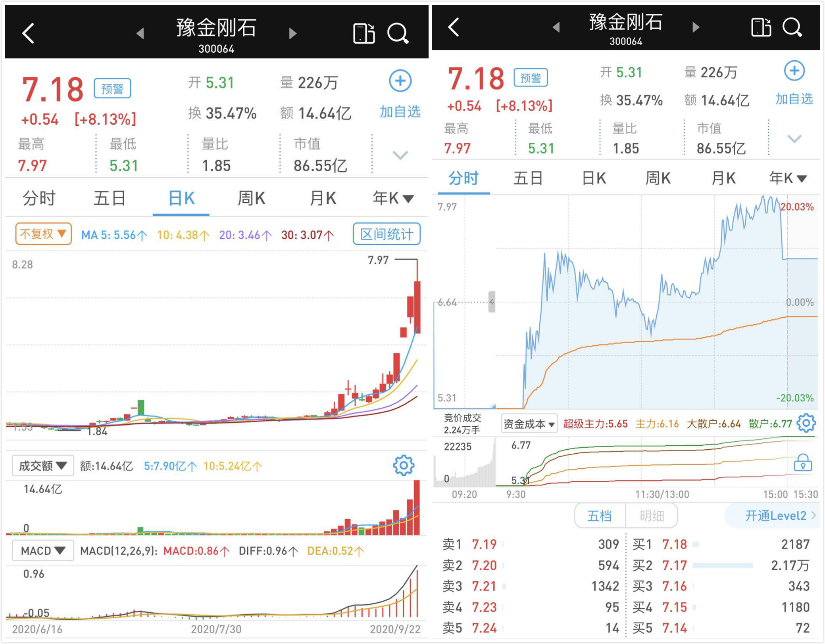The width and height of the screenshot is (825, 644).
Task: Expand quote details chevron in left panel
Action: click(x=400, y=155)
